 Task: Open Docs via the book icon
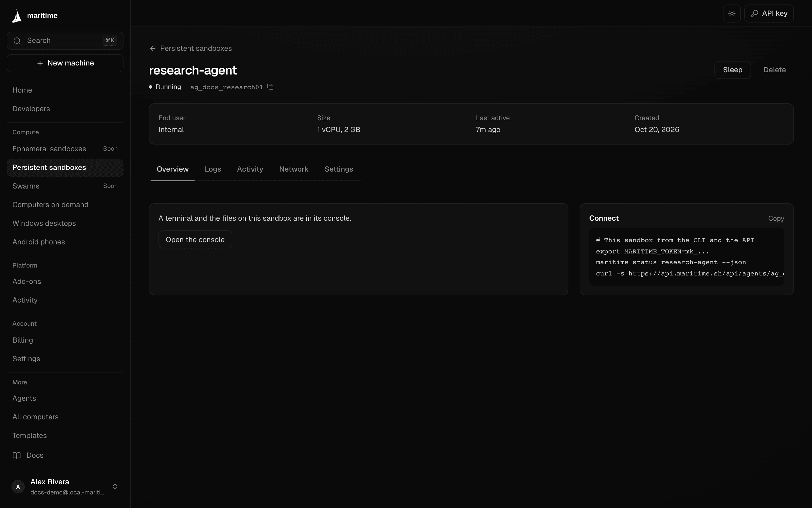pos(17,455)
